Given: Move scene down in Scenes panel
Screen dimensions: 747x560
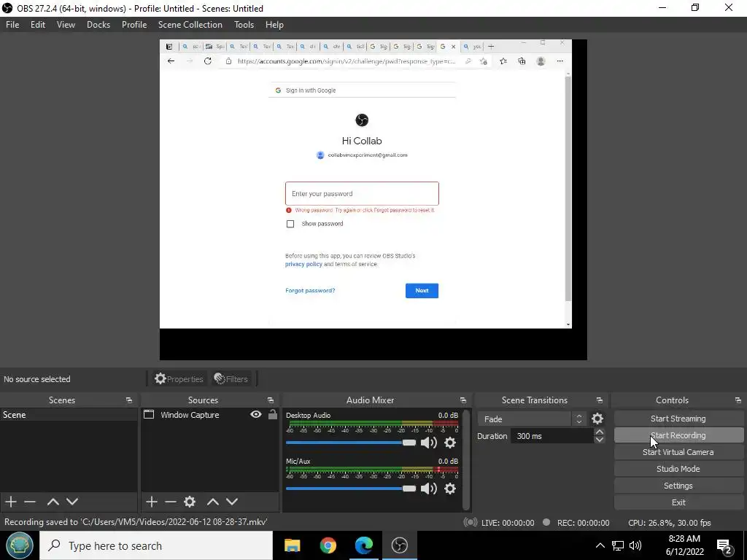Looking at the screenshot, I should (72, 502).
